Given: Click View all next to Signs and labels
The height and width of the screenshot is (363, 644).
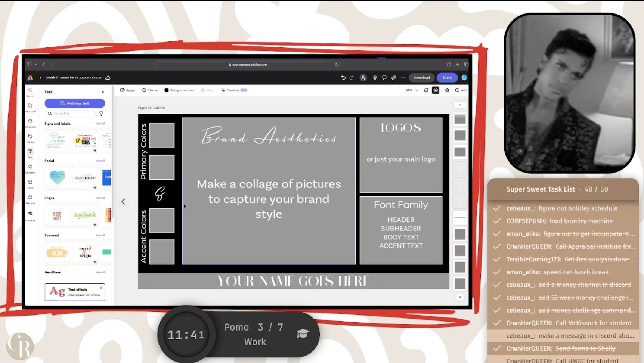Looking at the screenshot, I should click(x=100, y=124).
